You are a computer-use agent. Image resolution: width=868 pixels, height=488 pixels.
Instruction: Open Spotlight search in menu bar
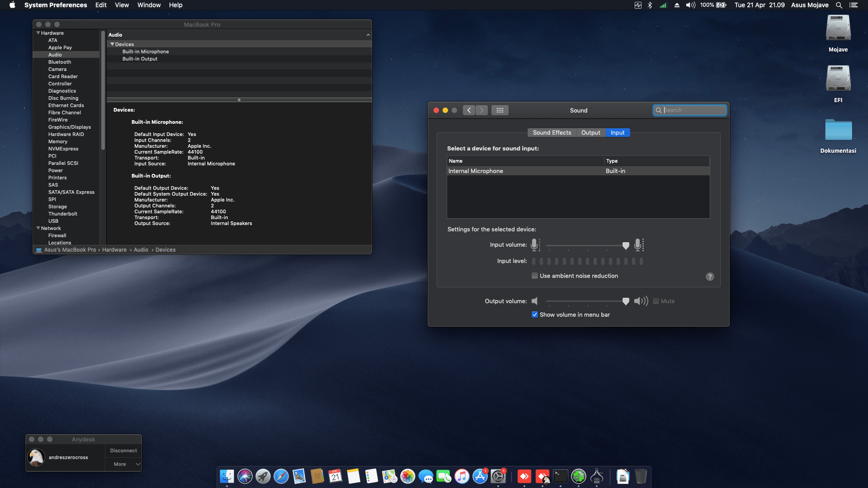[x=839, y=5]
